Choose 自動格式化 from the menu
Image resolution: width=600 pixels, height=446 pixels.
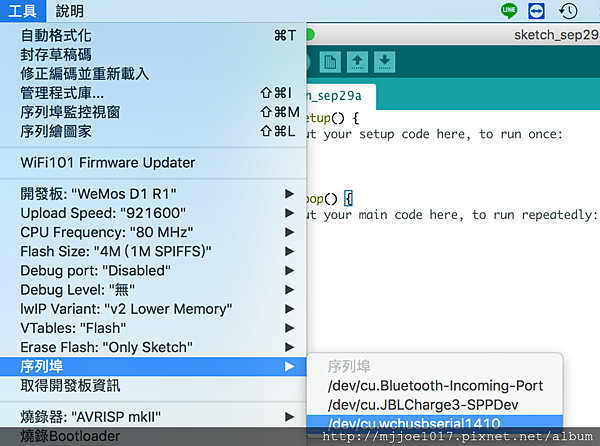(153, 36)
